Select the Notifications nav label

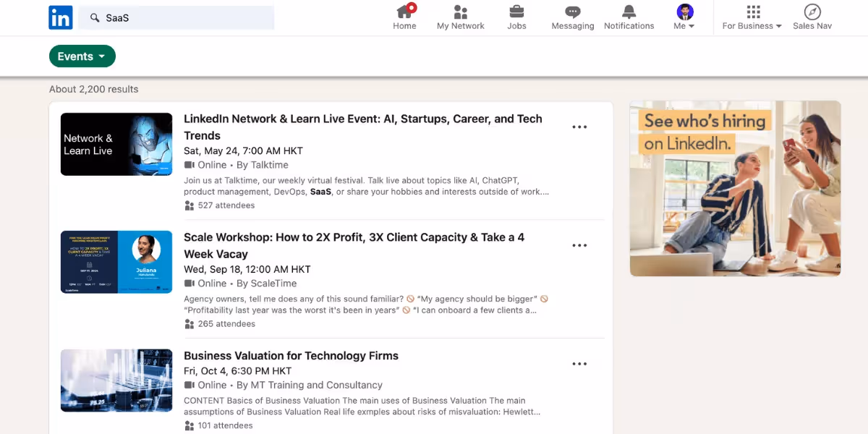629,26
